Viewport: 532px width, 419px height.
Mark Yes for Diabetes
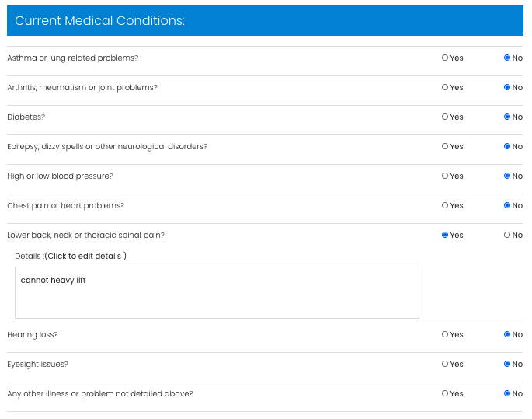click(445, 117)
